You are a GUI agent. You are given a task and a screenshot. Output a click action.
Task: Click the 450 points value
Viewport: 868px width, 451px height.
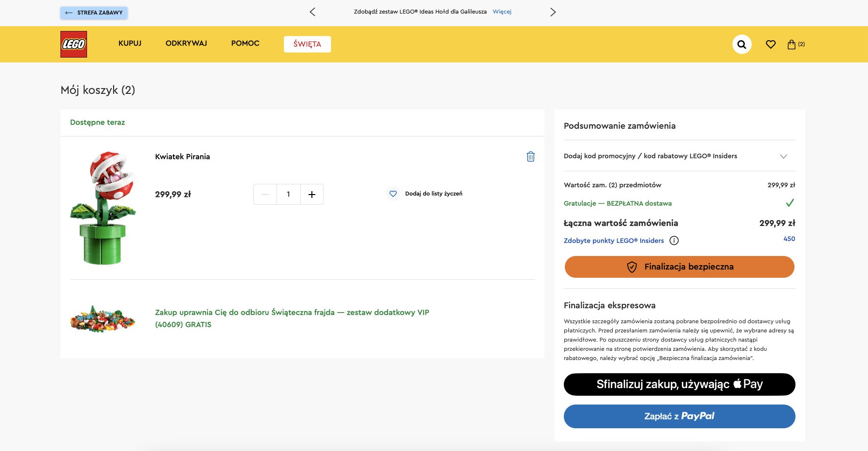[789, 239]
